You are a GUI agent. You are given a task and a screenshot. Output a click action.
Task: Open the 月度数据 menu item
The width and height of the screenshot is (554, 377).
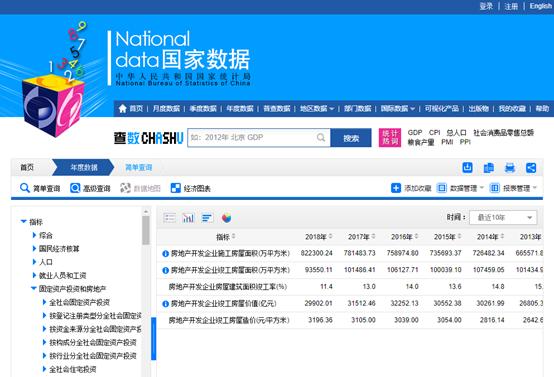coord(166,108)
